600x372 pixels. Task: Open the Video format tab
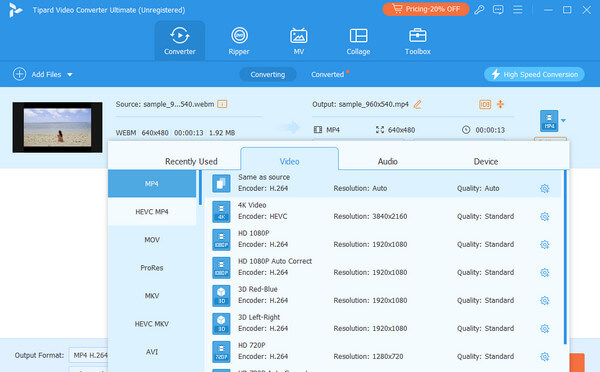pos(289,159)
